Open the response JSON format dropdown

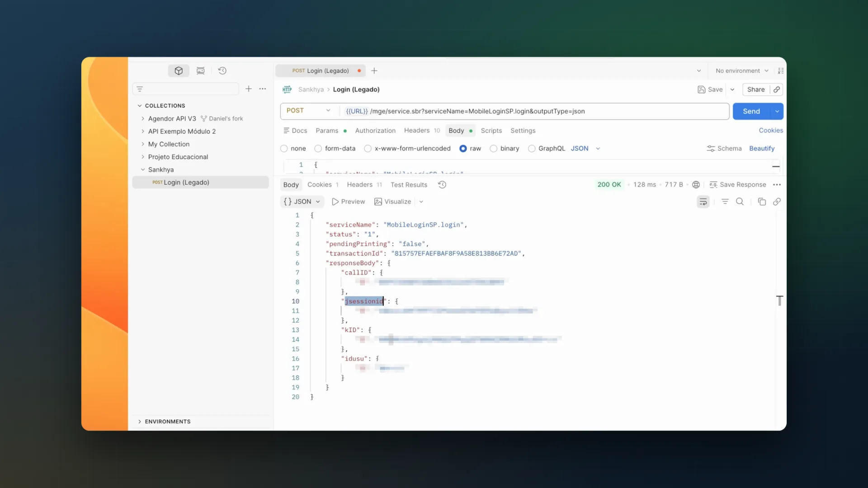(x=302, y=202)
